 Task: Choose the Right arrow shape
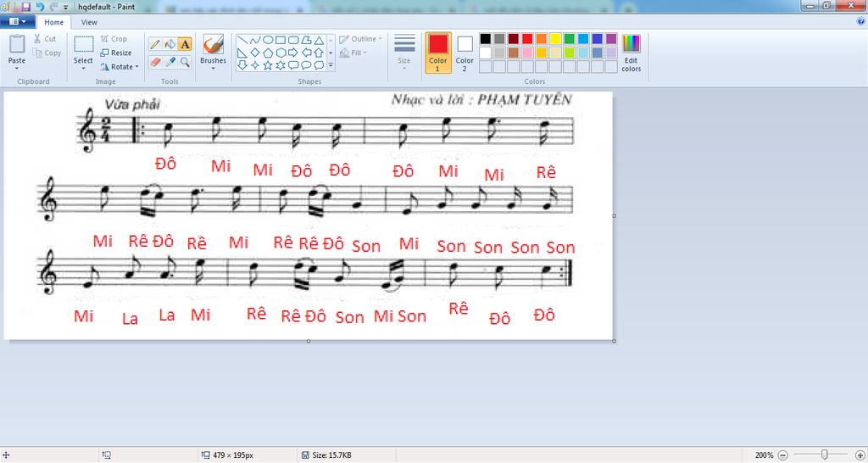pyautogui.click(x=293, y=53)
